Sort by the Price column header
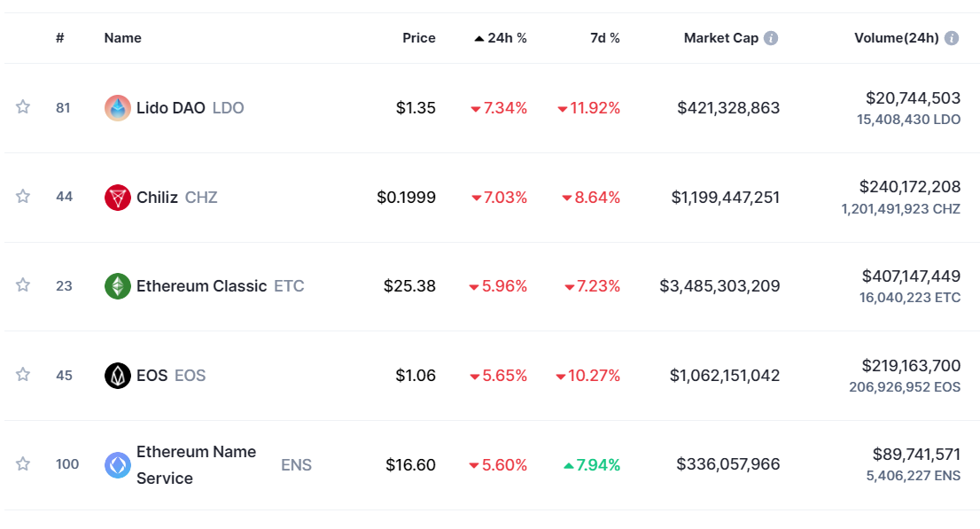 [418, 38]
